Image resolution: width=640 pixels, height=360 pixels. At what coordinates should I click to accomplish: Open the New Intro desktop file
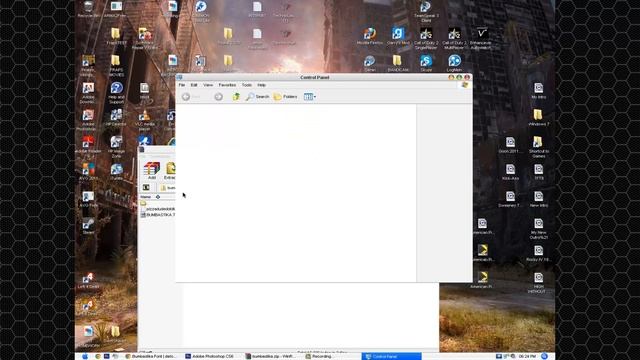click(x=538, y=199)
